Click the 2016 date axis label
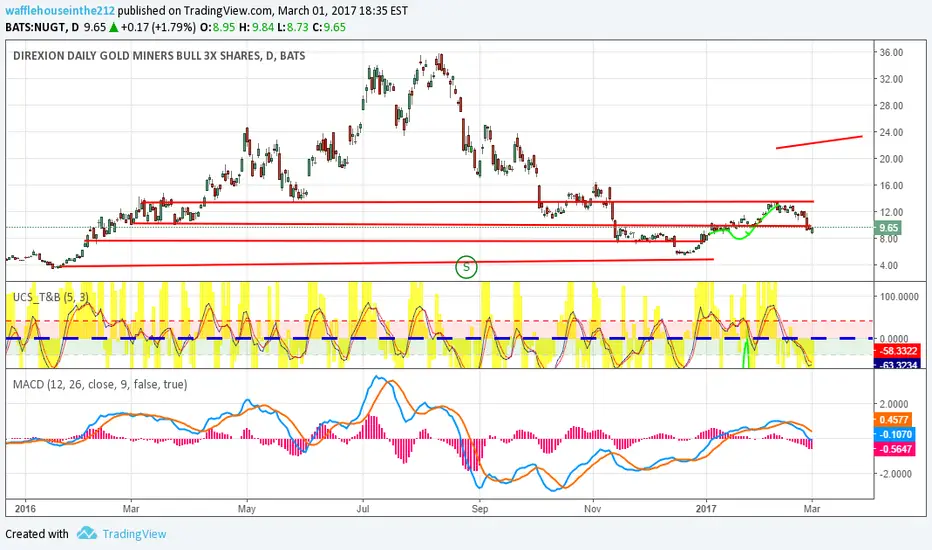Image resolution: width=932 pixels, height=550 pixels. coord(25,508)
